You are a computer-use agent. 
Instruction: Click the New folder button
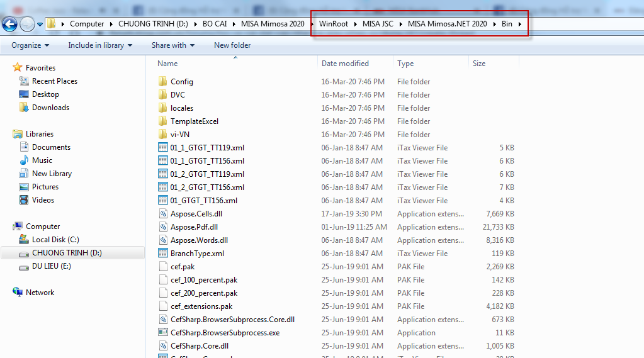click(232, 45)
